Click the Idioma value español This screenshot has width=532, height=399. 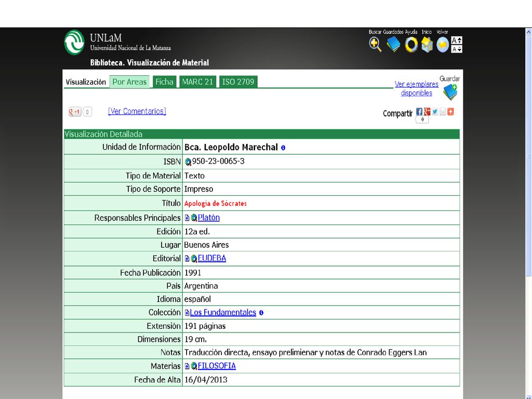(x=197, y=299)
